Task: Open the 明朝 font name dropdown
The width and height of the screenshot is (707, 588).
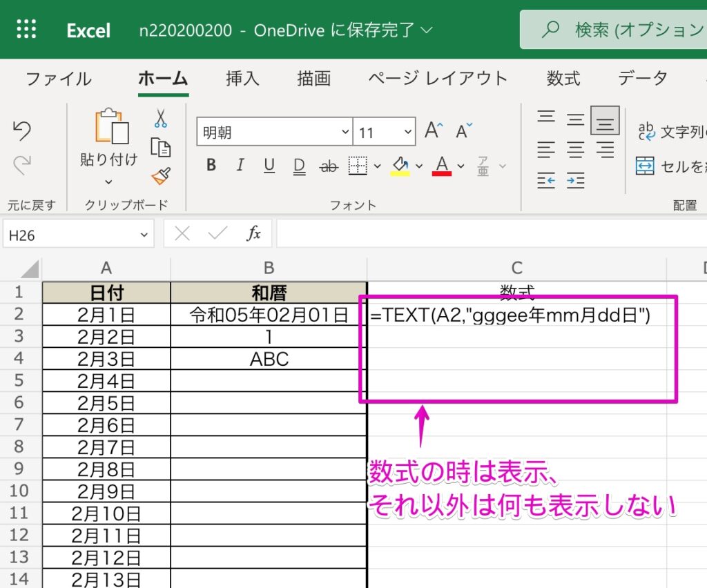Action: (x=345, y=132)
